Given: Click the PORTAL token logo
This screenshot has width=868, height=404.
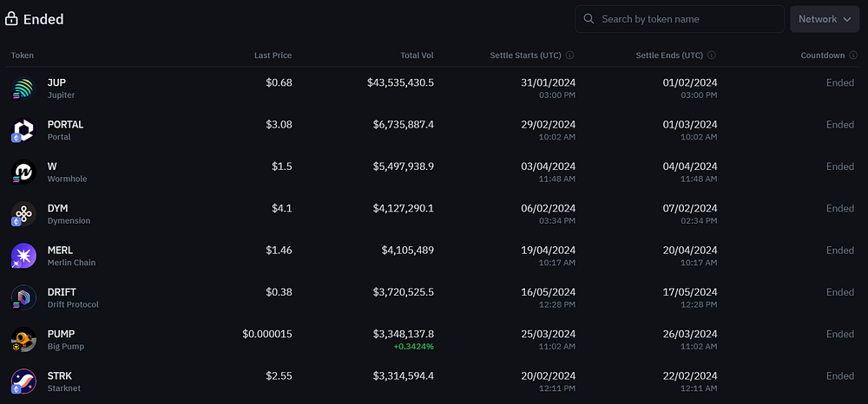Looking at the screenshot, I should [x=23, y=130].
